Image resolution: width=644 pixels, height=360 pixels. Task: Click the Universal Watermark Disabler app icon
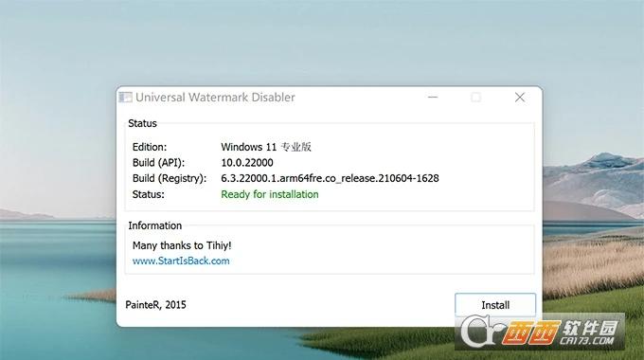coord(125,97)
